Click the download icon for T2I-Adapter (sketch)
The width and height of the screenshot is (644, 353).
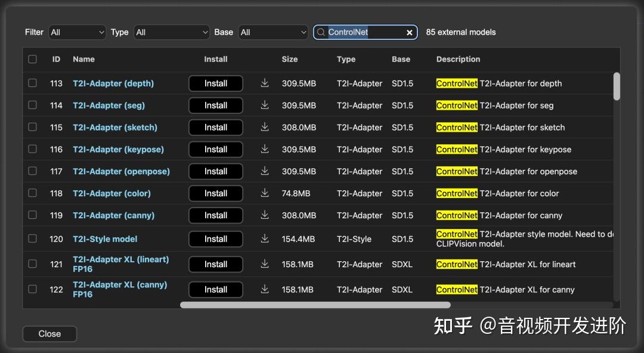tap(264, 127)
